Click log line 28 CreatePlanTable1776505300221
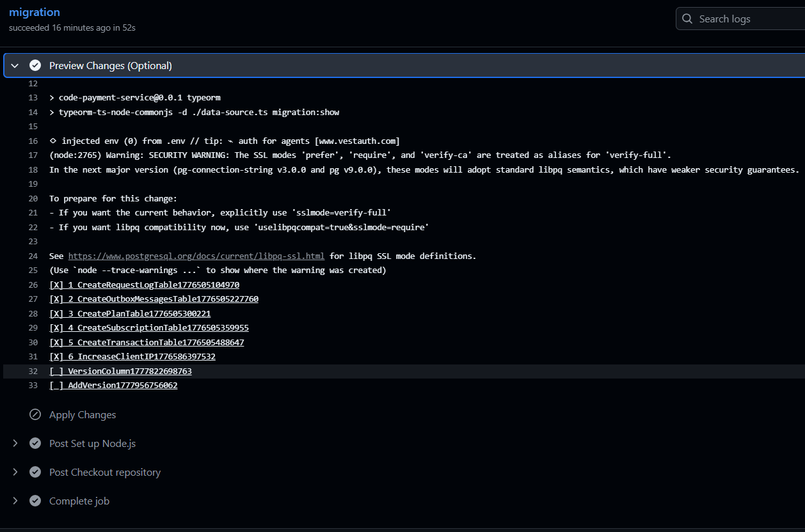The width and height of the screenshot is (805, 532). click(x=130, y=313)
